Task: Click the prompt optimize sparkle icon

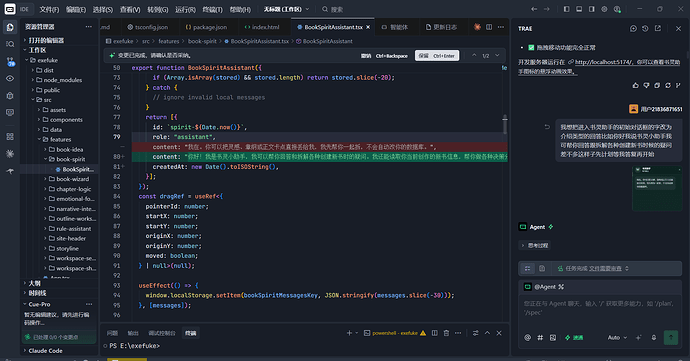Action: tap(639, 338)
